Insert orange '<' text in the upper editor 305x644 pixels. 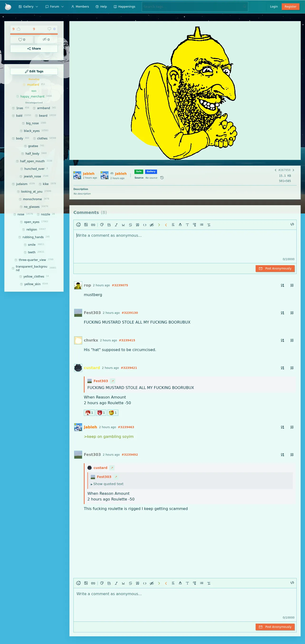click(x=166, y=225)
